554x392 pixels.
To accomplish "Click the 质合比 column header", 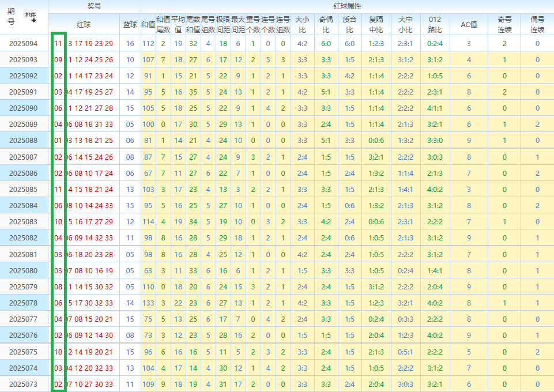I will point(349,24).
